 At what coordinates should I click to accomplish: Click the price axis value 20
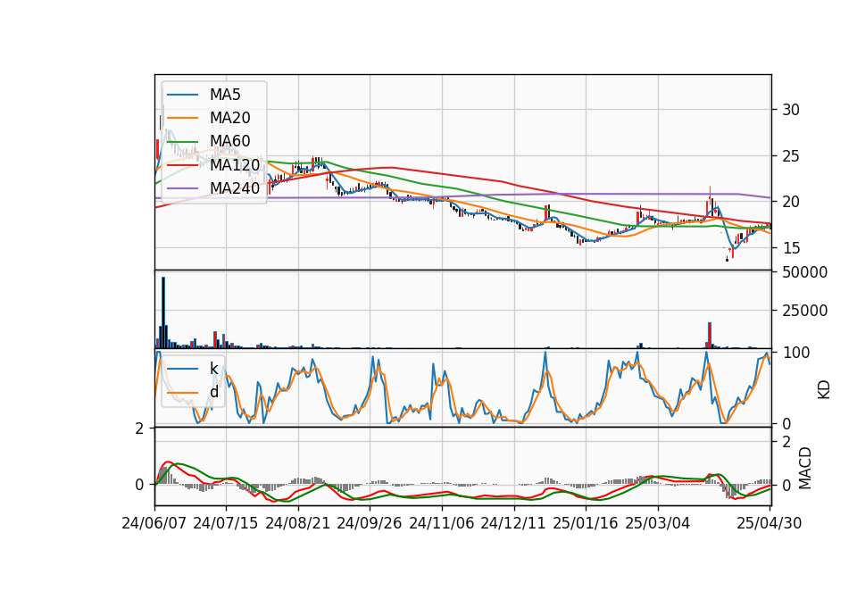tap(790, 203)
